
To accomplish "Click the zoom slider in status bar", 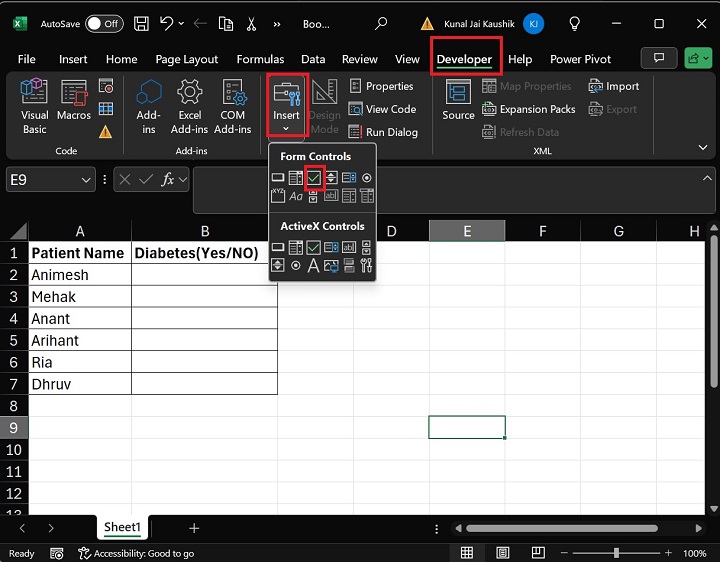I will tap(616, 553).
